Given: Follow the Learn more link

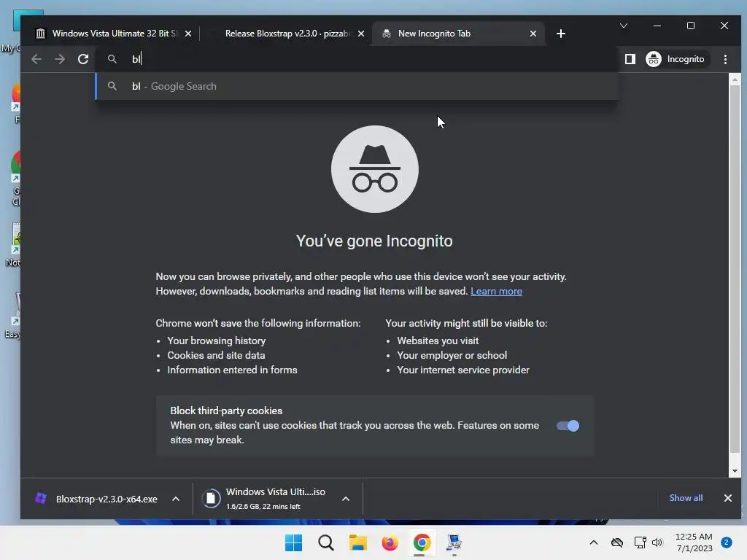Looking at the screenshot, I should pos(496,292).
